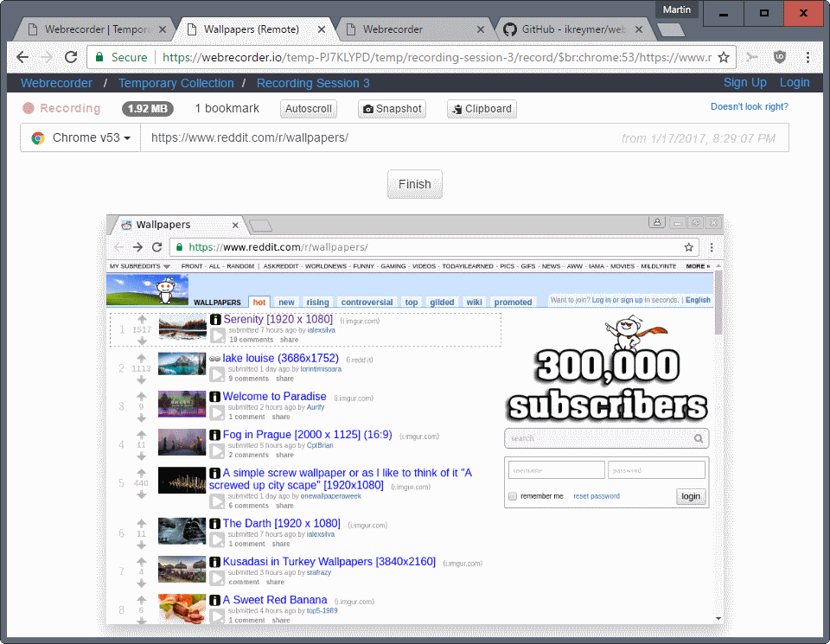Image resolution: width=830 pixels, height=644 pixels.
Task: Click the green Secure padlock icon
Action: 99,57
